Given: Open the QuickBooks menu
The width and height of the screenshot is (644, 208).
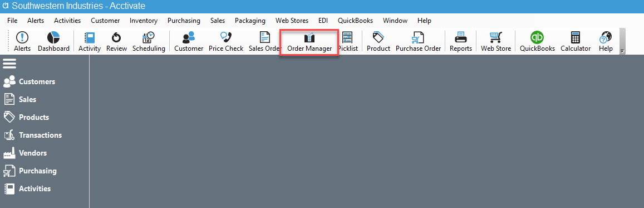Looking at the screenshot, I should (355, 21).
